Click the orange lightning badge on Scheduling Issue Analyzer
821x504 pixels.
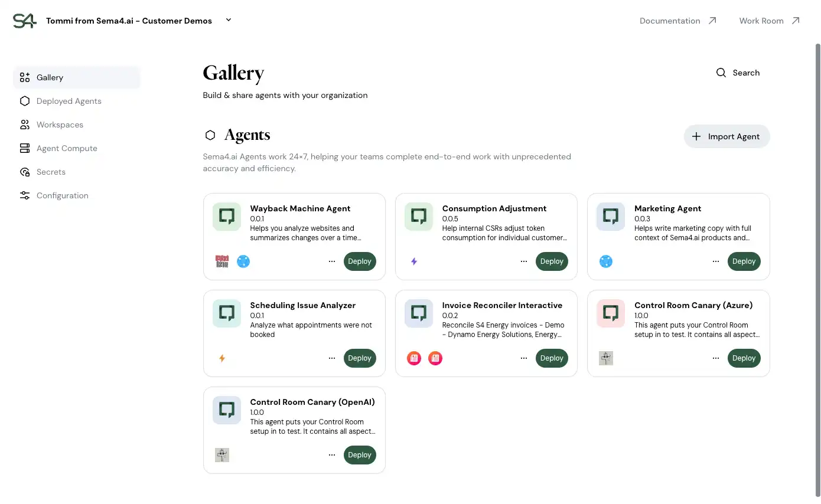[x=221, y=358]
